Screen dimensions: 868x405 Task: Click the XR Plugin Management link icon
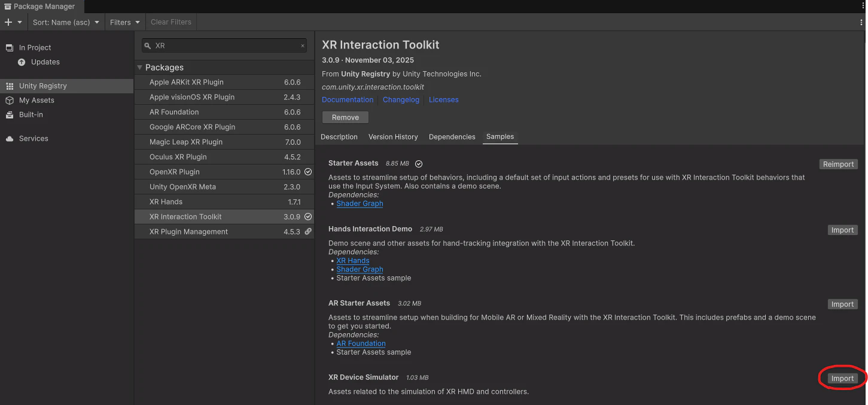click(308, 232)
